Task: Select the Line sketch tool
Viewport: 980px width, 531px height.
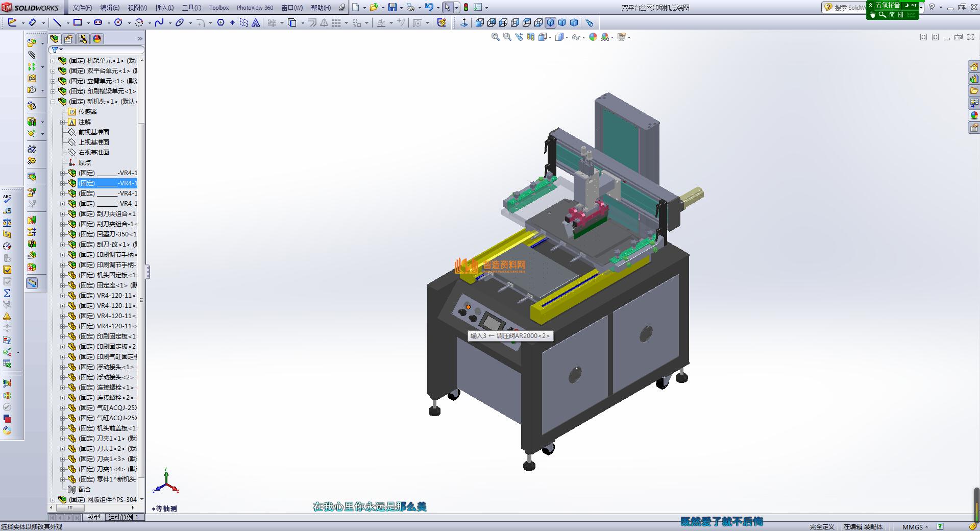Action: tap(57, 22)
